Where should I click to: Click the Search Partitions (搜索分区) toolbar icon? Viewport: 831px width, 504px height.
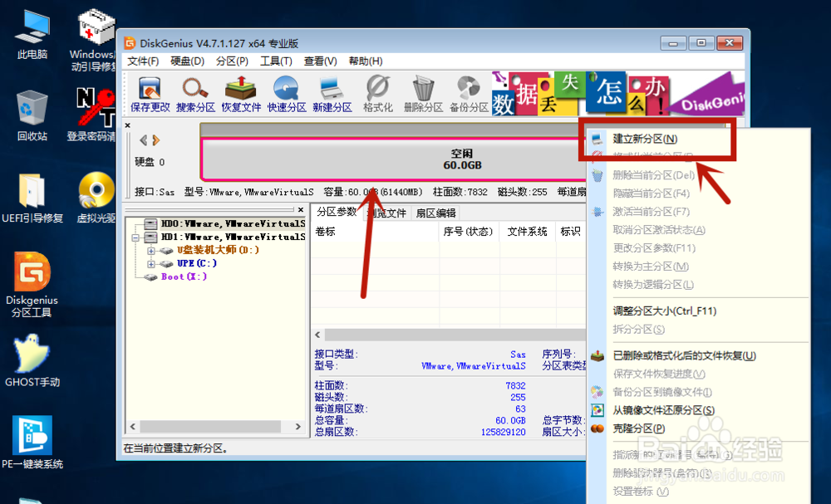[x=195, y=94]
